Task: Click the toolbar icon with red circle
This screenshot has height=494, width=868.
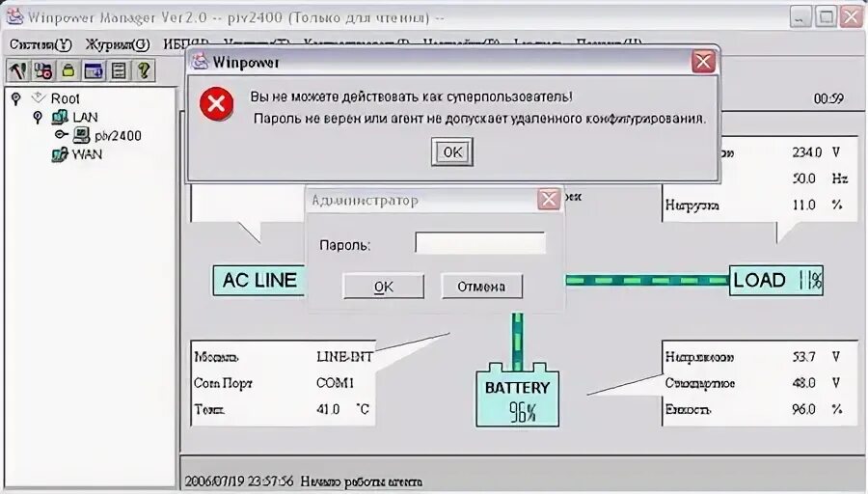Action: tap(43, 70)
